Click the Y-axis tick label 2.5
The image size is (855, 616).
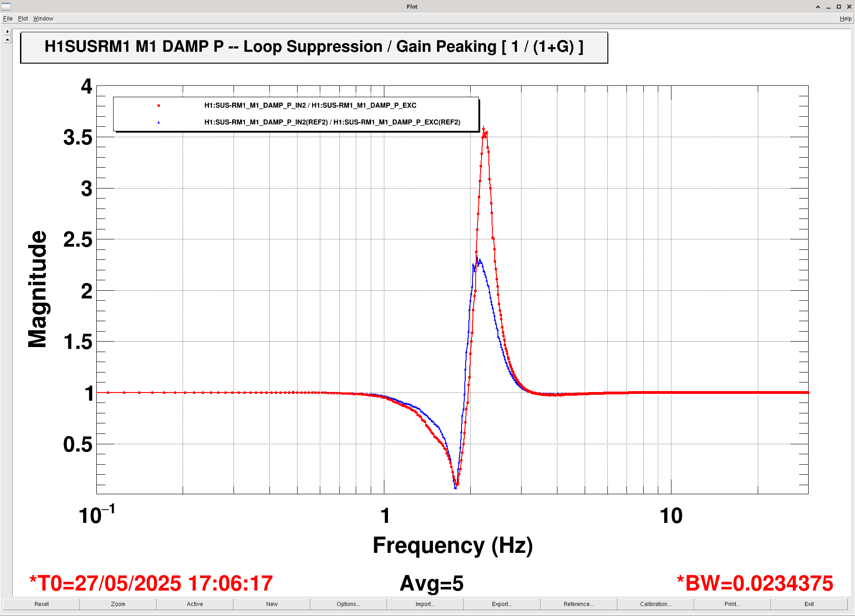pyautogui.click(x=78, y=240)
